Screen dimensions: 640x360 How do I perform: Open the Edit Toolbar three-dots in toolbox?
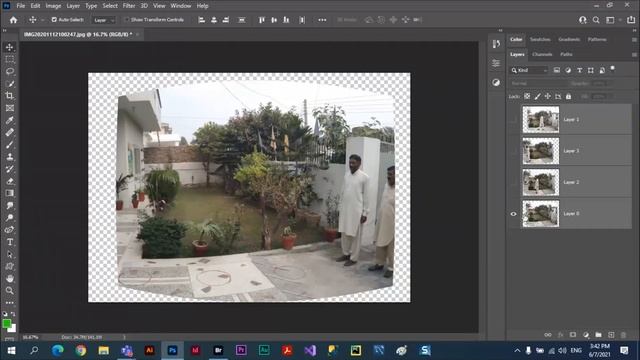(x=9, y=303)
